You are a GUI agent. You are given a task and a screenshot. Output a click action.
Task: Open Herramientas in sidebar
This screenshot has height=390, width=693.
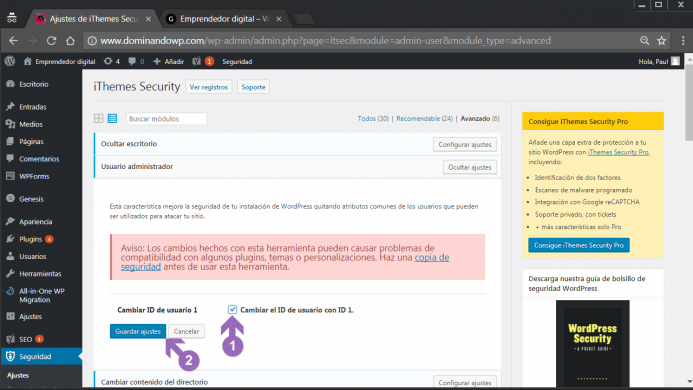[x=41, y=273]
